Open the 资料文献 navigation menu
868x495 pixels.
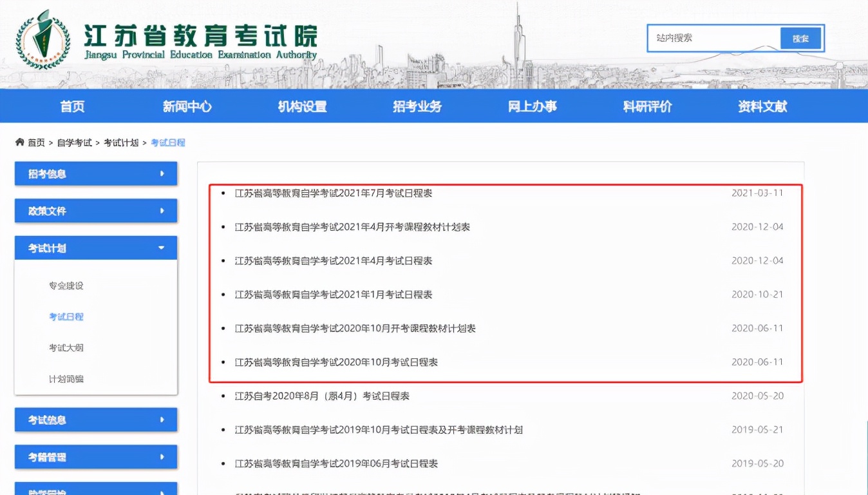click(762, 106)
